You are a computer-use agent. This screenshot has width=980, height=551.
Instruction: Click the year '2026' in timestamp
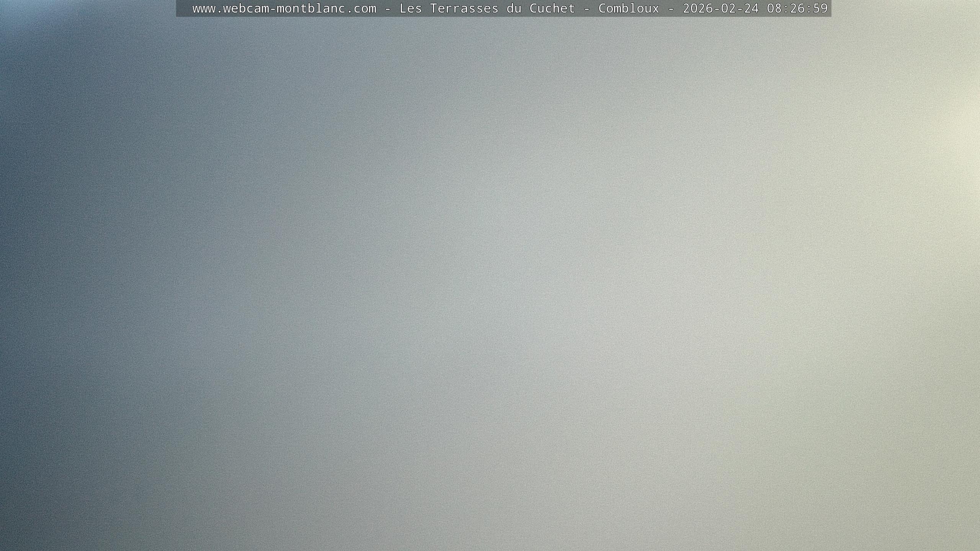(x=698, y=8)
